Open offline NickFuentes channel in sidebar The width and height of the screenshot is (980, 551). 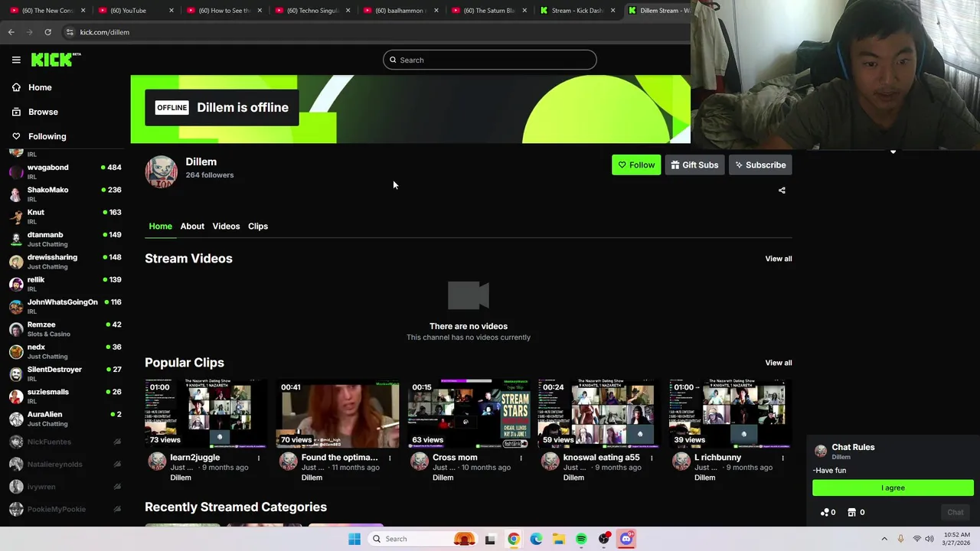65,442
